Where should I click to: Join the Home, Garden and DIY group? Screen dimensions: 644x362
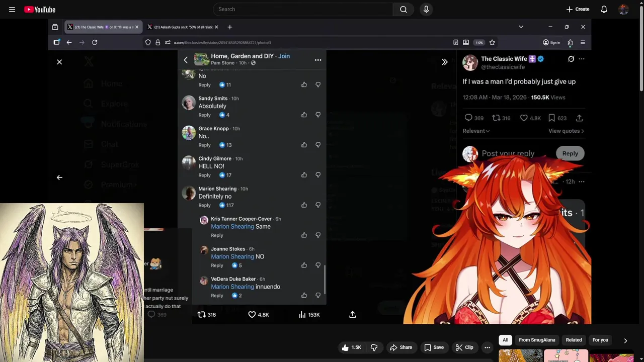pos(284,56)
